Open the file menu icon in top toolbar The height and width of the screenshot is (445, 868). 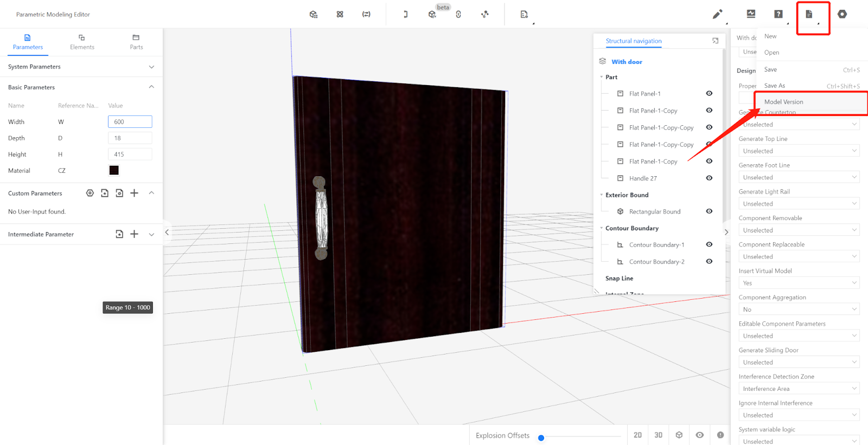tap(809, 15)
